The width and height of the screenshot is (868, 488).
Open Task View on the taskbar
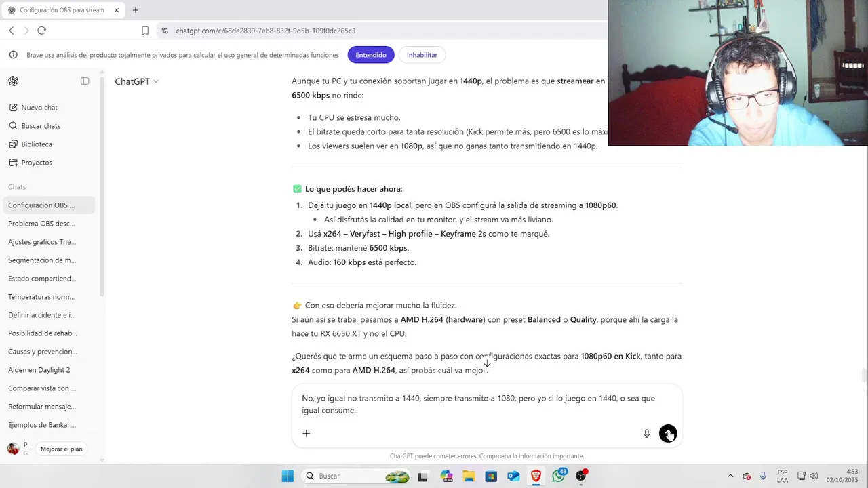click(423, 476)
